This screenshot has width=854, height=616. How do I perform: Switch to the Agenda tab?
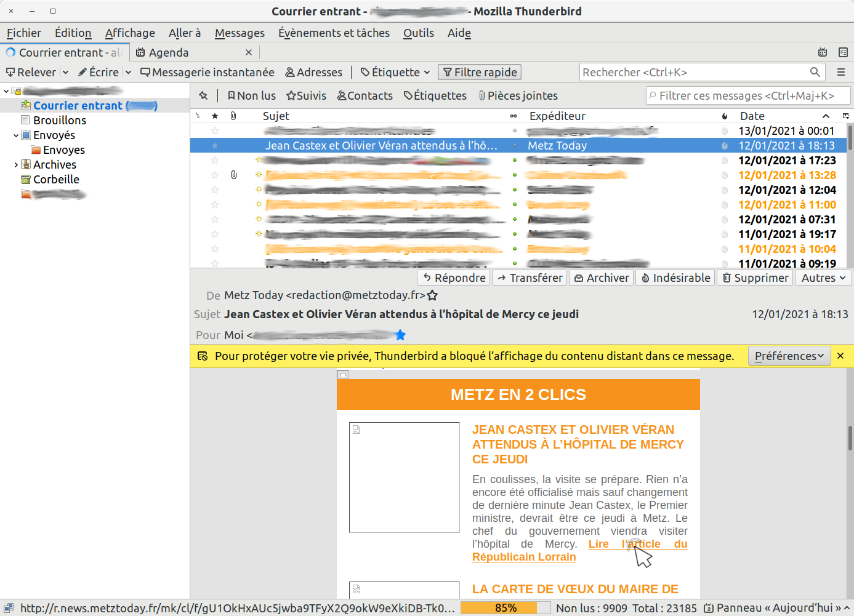point(169,52)
